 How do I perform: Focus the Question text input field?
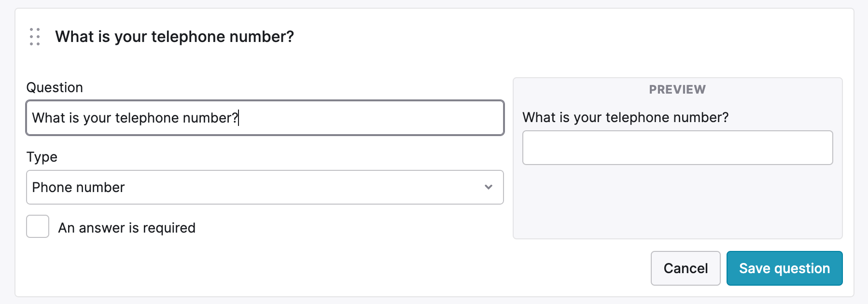point(265,118)
